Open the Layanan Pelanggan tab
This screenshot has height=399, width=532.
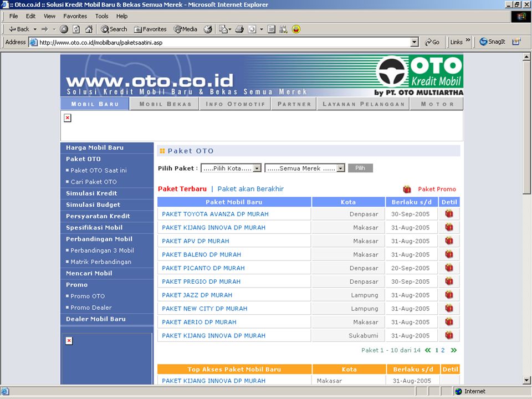364,104
